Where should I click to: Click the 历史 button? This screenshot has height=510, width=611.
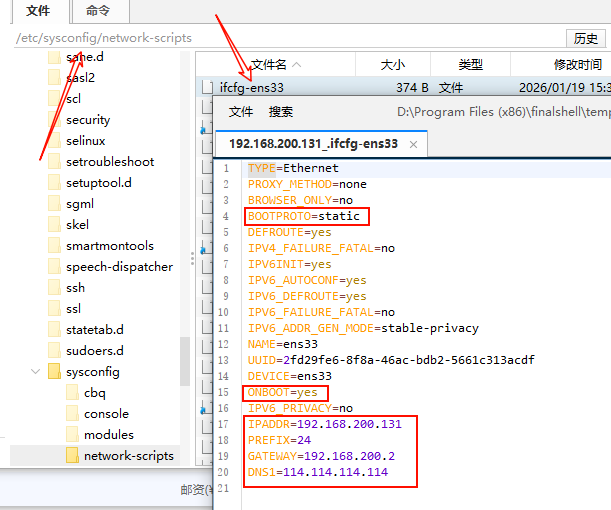585,38
